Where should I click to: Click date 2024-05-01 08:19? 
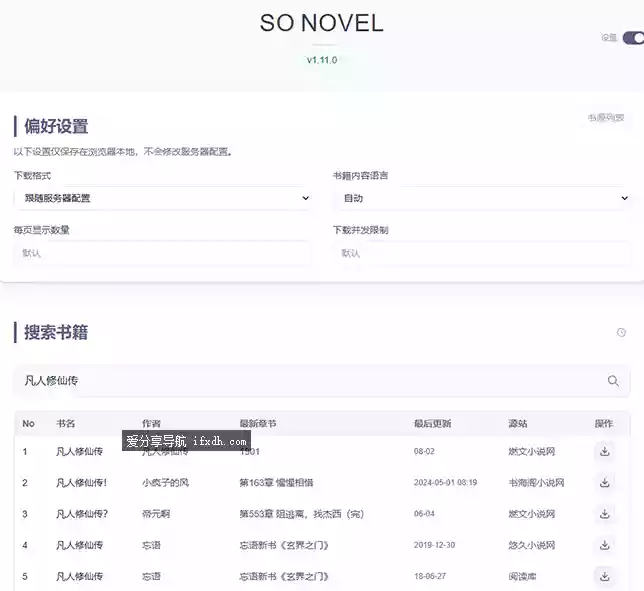(446, 483)
